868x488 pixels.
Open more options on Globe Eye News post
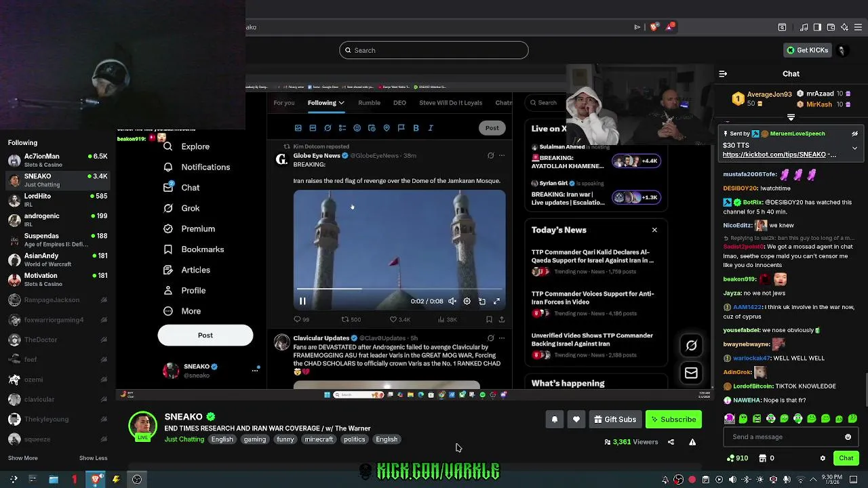pos(502,156)
